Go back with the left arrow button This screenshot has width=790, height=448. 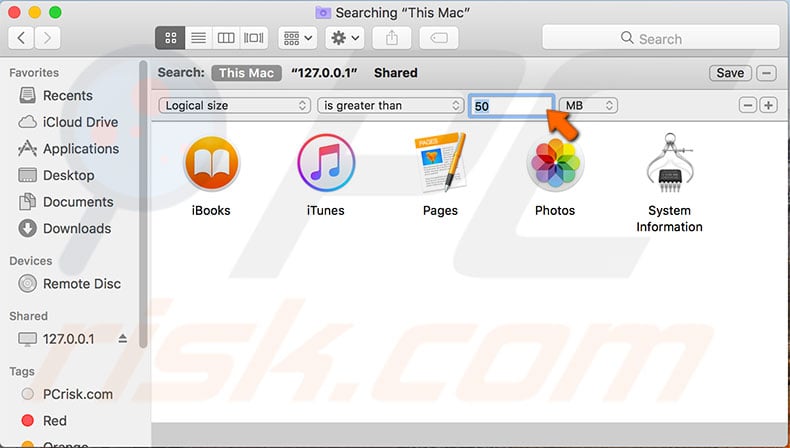[21, 38]
